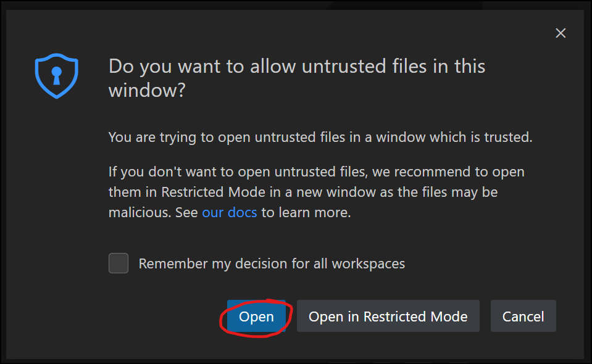The height and width of the screenshot is (364, 592).
Task: Click the warning text about malicious files
Action: tap(316, 191)
